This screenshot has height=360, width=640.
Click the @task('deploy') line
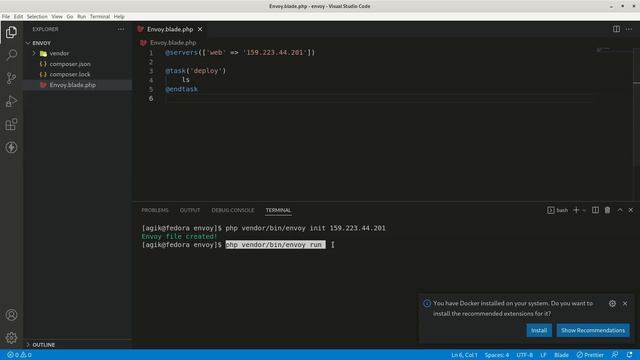click(196, 71)
